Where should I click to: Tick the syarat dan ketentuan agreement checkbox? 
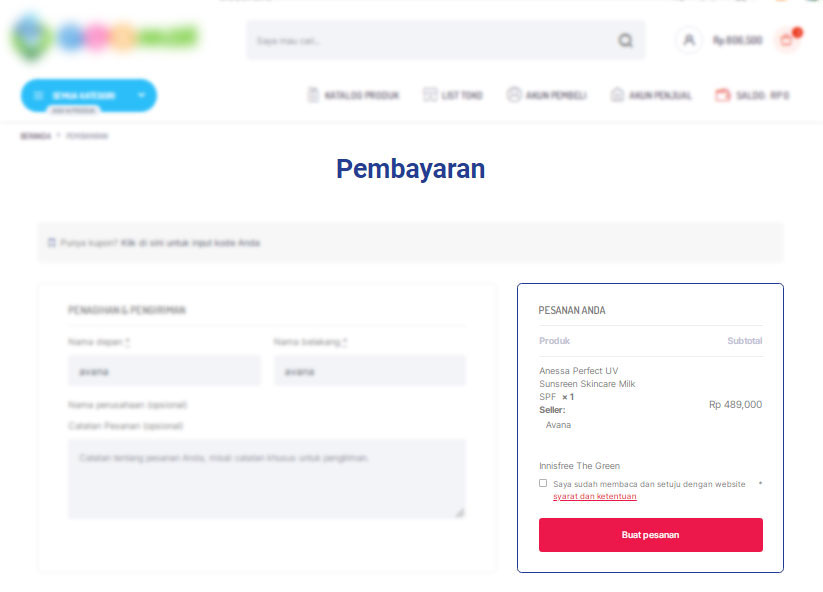(543, 483)
